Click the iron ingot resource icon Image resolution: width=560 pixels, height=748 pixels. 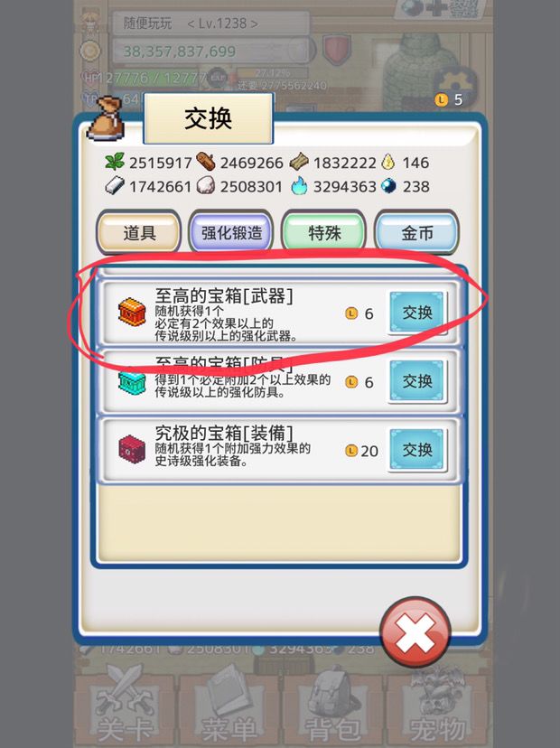115,185
